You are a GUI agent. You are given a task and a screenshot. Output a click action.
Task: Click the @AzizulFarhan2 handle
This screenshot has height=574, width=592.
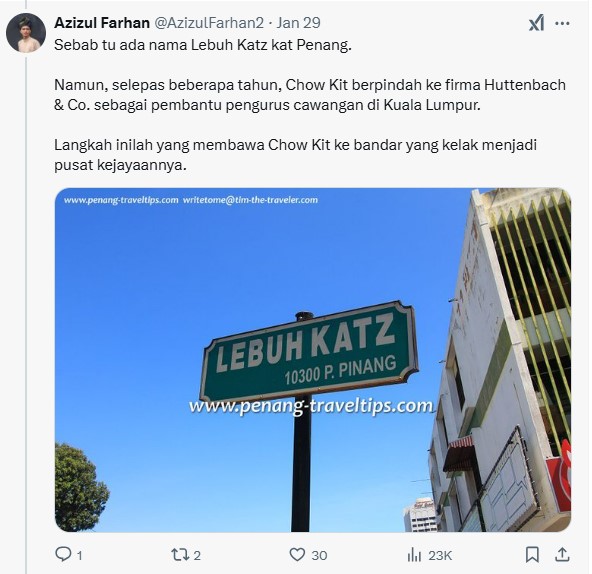(209, 23)
